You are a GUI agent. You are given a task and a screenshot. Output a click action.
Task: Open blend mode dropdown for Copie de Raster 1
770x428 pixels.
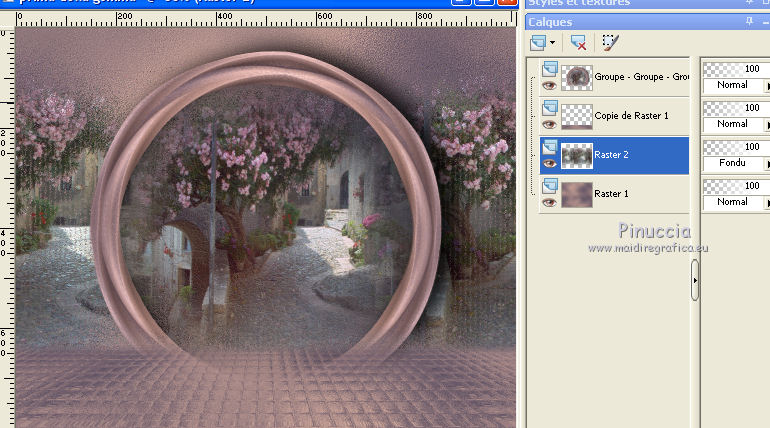[736, 124]
